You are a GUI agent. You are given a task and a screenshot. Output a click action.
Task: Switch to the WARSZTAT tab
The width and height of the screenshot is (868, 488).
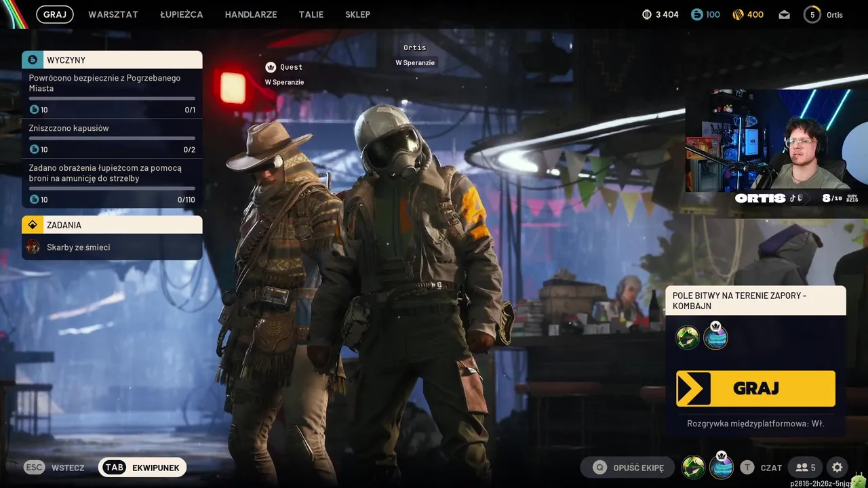(113, 14)
